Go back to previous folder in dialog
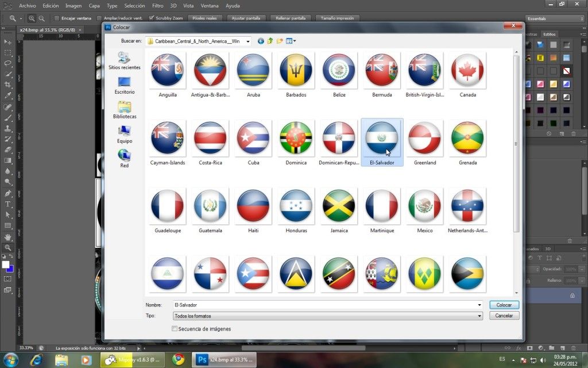Viewport: 588px width, 368px height. (261, 41)
